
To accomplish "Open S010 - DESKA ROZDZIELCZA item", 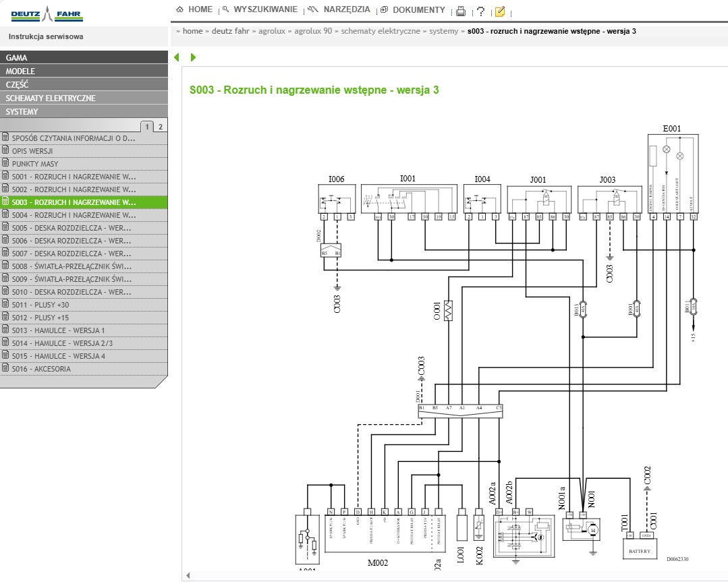I will click(x=84, y=292).
